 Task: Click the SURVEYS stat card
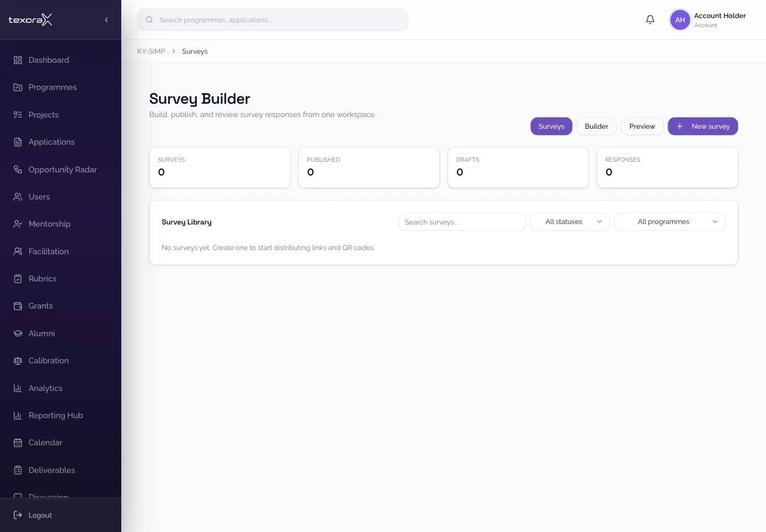pyautogui.click(x=220, y=168)
